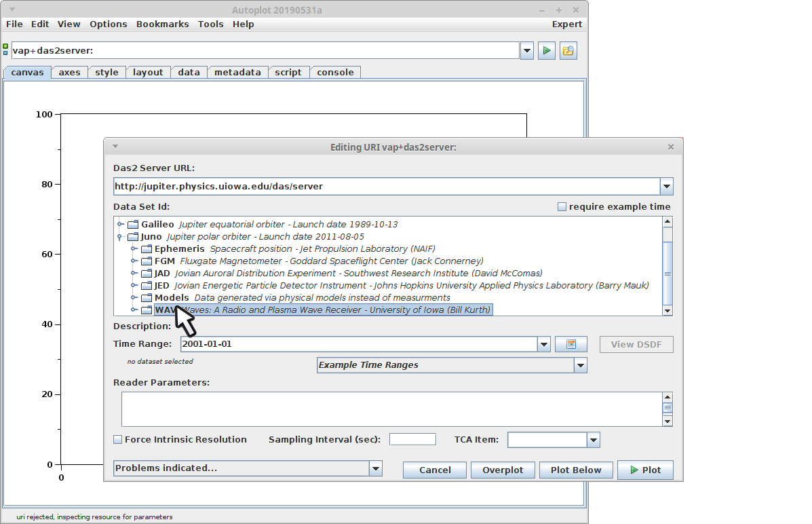This screenshot has height=524, width=812.
Task: Click the Ephemeris folder icon
Action: tap(147, 249)
